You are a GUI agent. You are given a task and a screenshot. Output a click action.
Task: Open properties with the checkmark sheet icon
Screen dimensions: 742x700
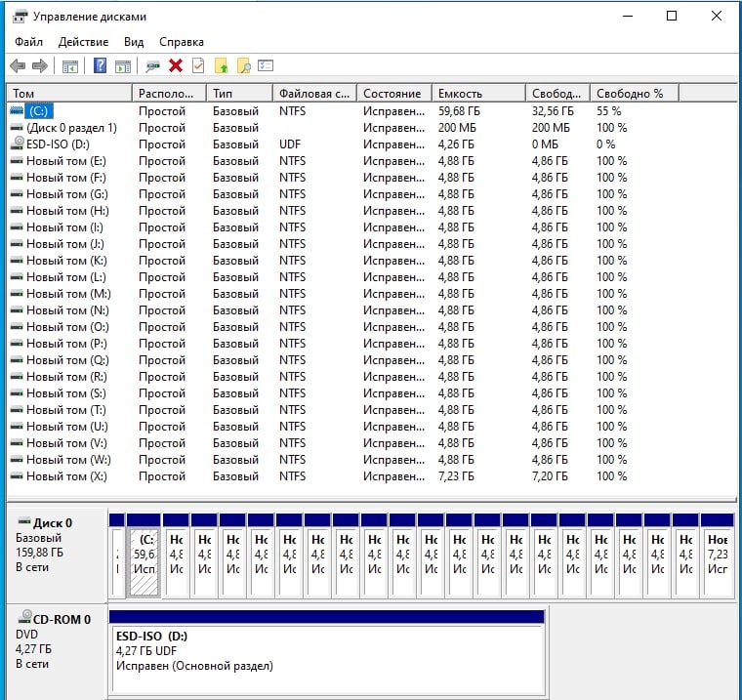click(x=198, y=66)
